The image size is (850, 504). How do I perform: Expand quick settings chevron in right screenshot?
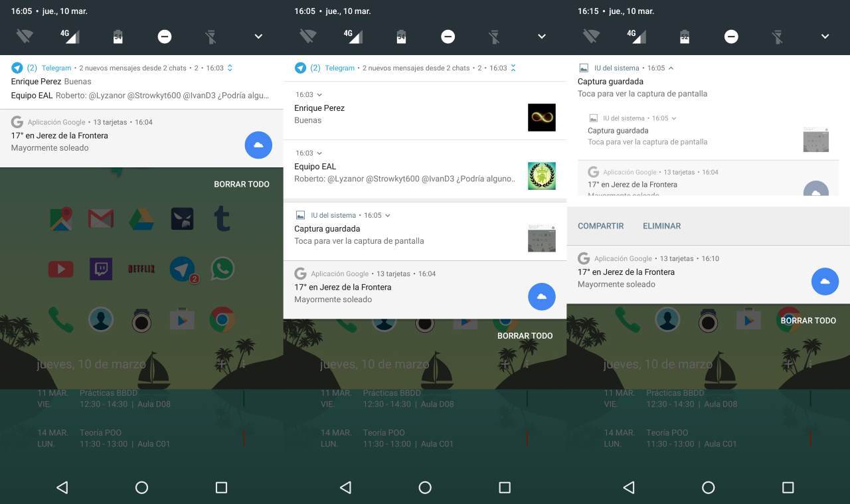point(825,37)
